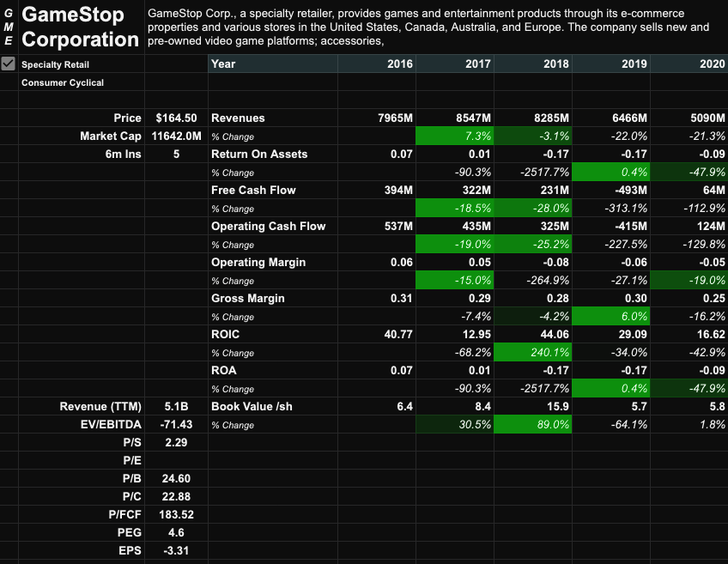Click the Book Value /sh label
The height and width of the screenshot is (564, 728).
click(x=272, y=406)
